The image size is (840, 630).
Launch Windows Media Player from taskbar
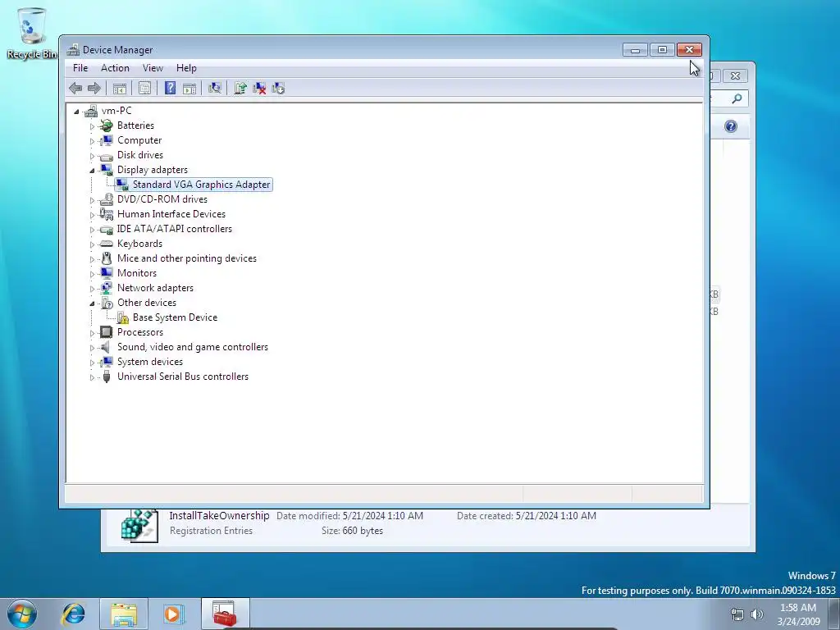tap(173, 614)
